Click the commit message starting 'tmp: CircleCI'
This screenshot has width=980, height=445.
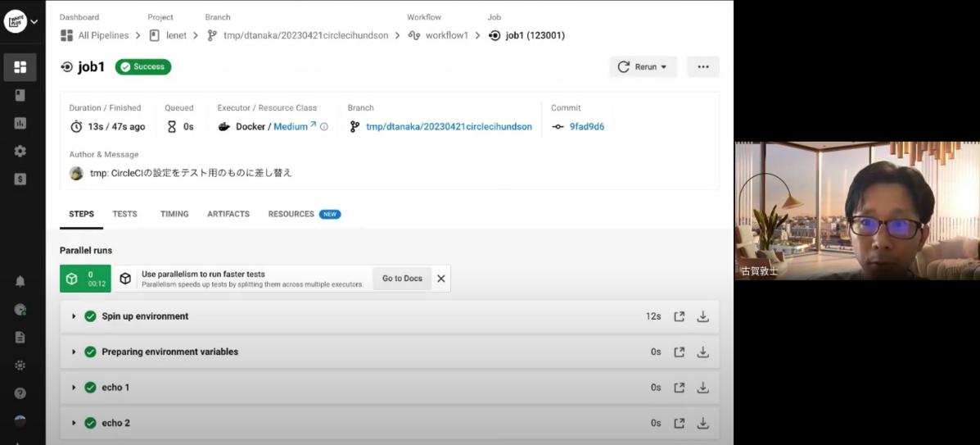click(191, 174)
